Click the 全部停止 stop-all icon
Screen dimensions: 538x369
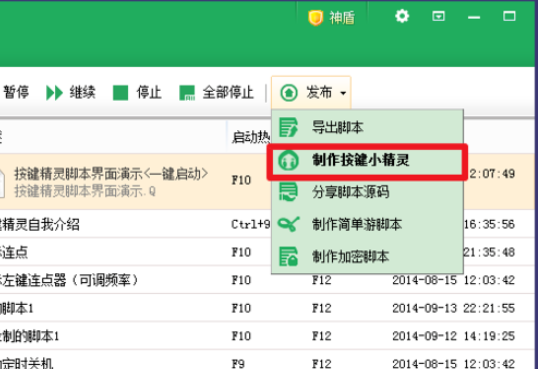click(187, 93)
